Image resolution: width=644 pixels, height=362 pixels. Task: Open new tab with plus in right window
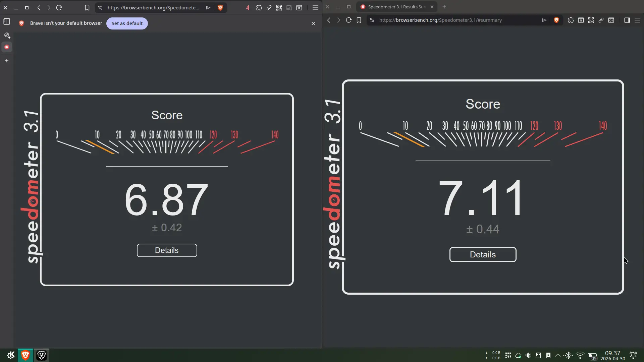[444, 7]
